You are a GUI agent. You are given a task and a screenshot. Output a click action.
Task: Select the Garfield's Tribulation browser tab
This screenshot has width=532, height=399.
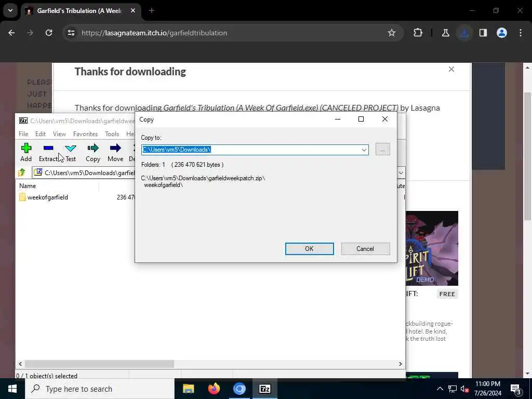tap(80, 11)
